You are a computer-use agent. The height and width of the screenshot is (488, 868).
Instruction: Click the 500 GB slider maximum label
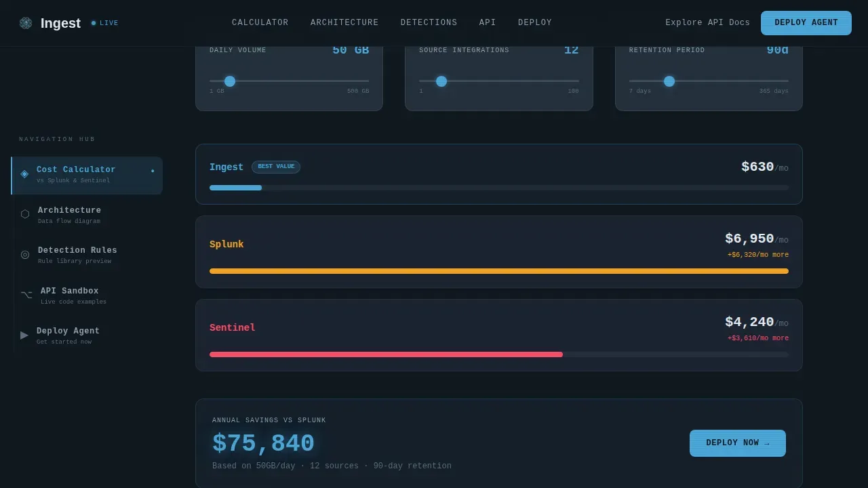pos(358,91)
